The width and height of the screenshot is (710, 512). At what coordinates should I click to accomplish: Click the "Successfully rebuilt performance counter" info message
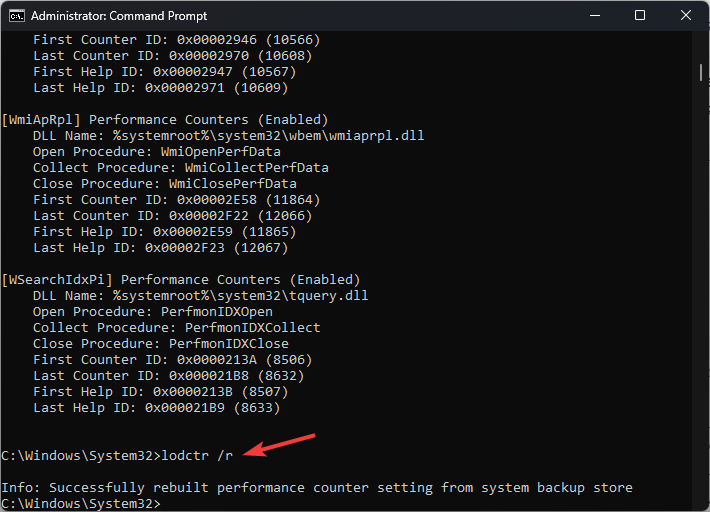(x=316, y=487)
